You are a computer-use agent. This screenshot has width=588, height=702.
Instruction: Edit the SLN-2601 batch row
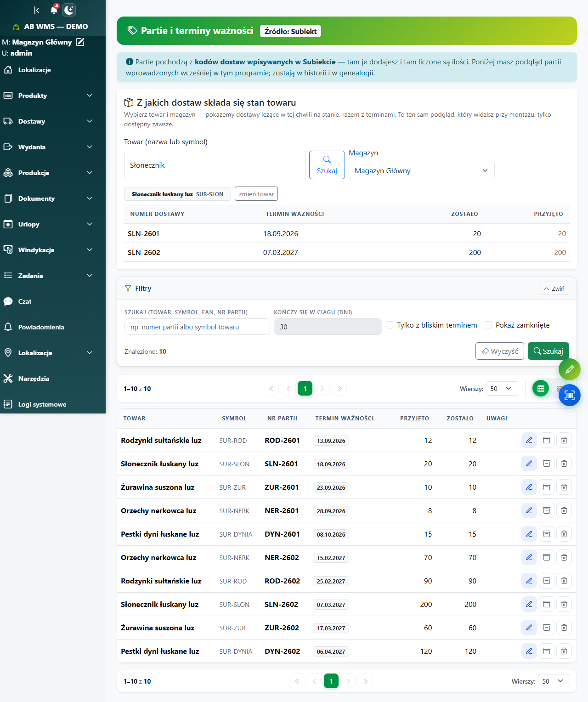529,464
